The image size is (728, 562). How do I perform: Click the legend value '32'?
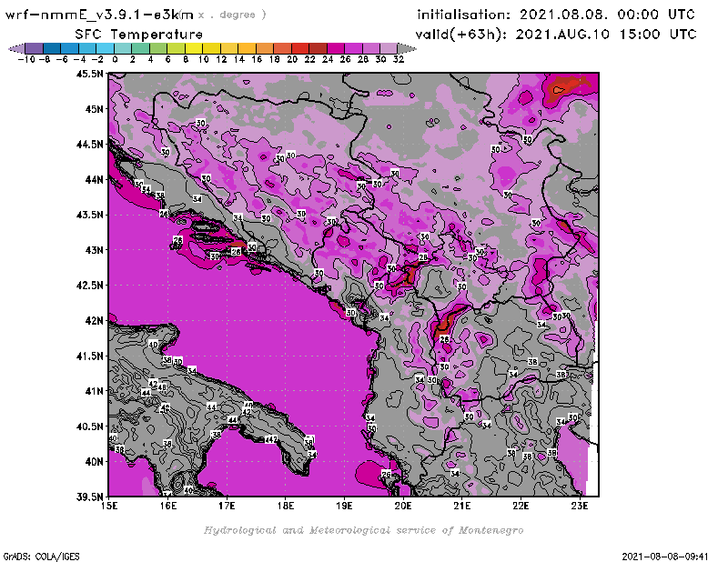399,59
